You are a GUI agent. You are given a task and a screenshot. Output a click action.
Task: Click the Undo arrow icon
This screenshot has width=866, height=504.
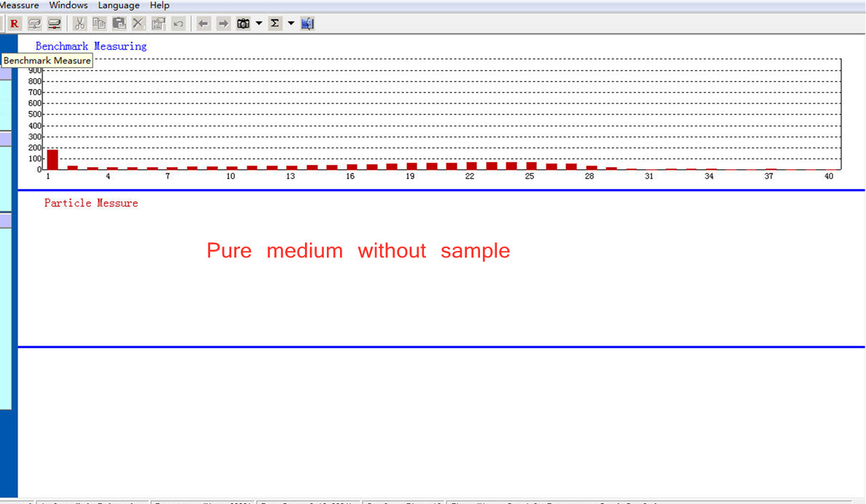click(x=178, y=23)
